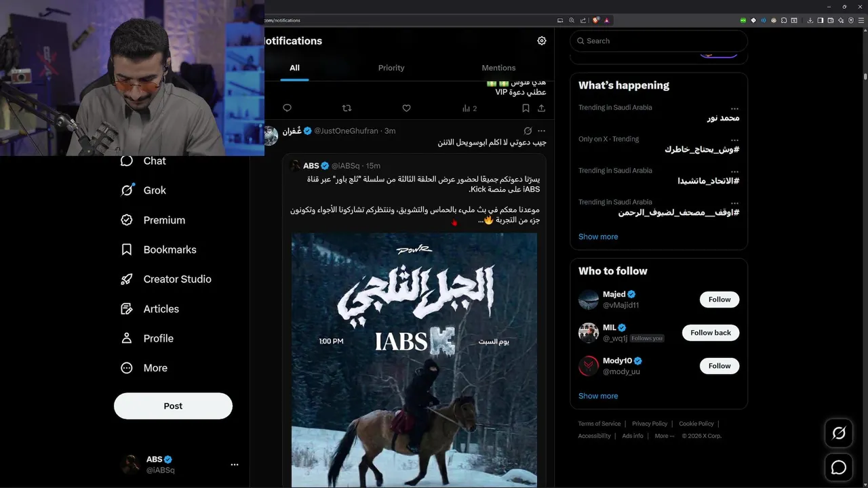Show more trending topics

[x=598, y=237]
